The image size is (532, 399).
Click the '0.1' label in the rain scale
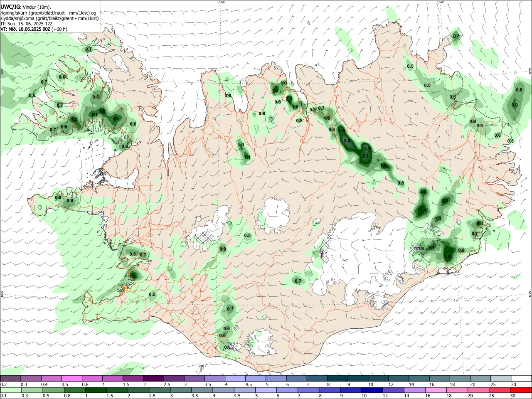point(3,396)
